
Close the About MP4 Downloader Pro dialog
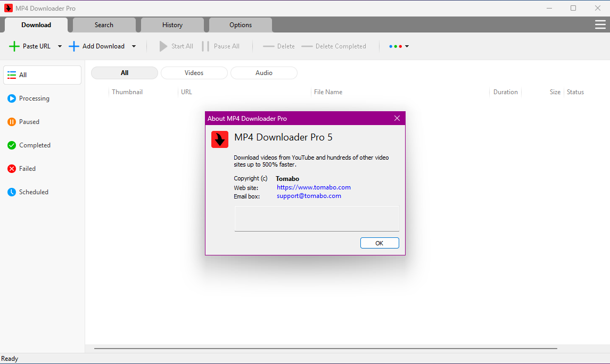[x=397, y=118]
